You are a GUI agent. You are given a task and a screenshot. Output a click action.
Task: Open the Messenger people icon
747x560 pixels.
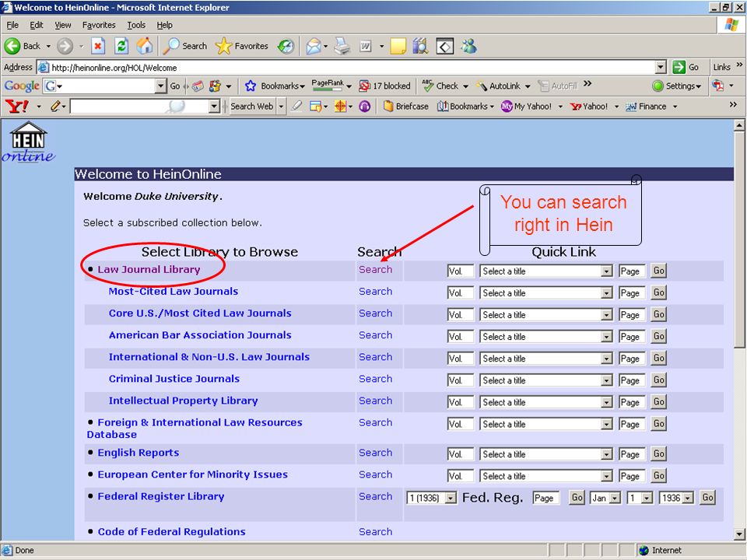(468, 46)
